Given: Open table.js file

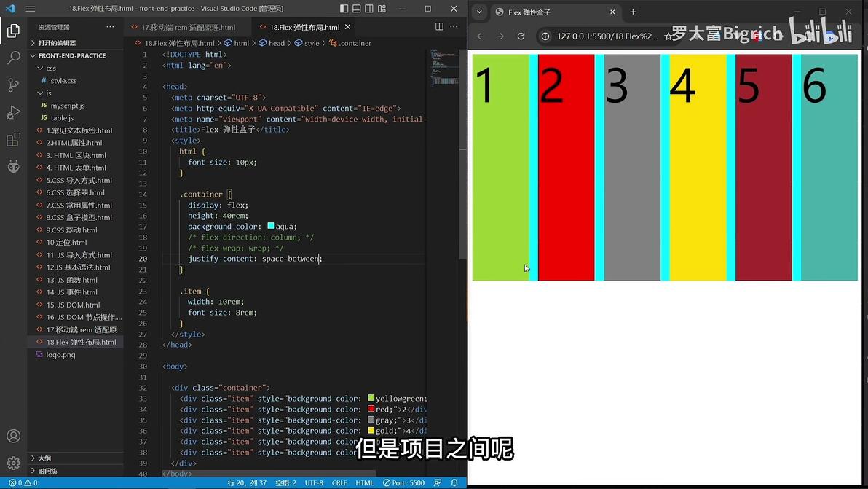Looking at the screenshot, I should point(75,117).
